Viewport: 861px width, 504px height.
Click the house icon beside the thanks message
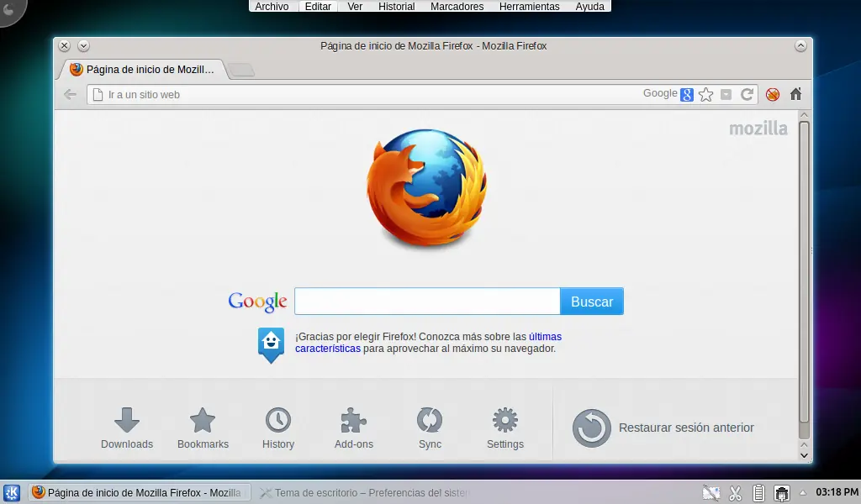click(x=272, y=345)
